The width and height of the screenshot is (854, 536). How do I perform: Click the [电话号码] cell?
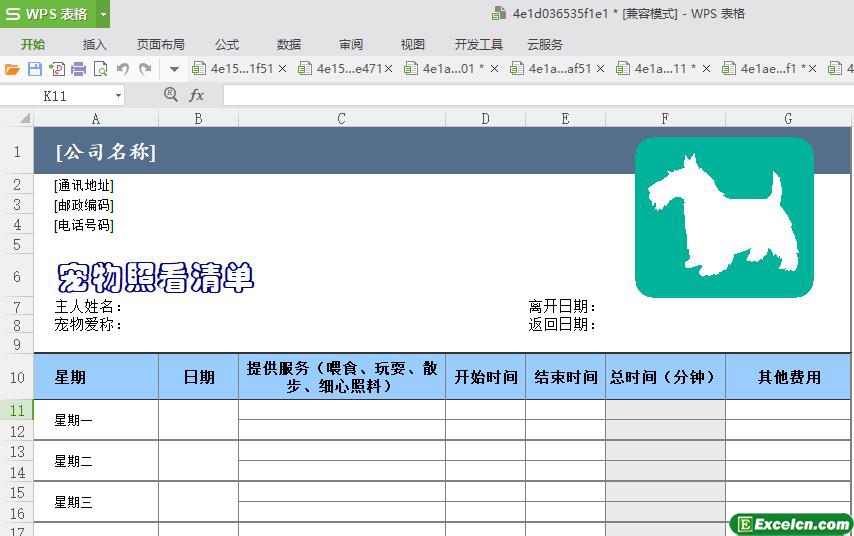(x=84, y=225)
